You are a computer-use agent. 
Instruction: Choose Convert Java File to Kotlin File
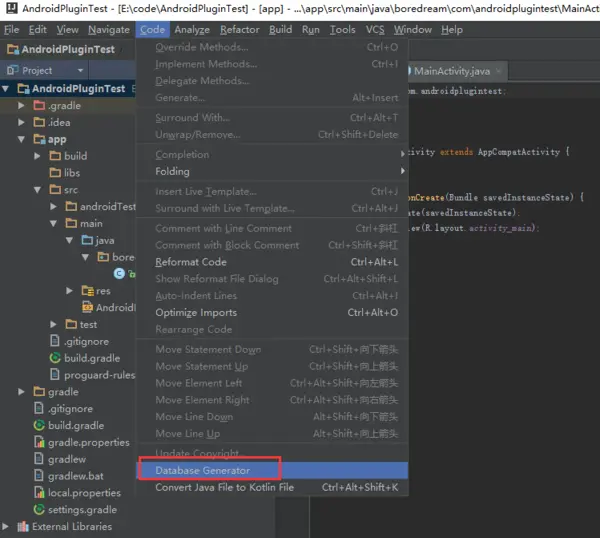point(272,487)
